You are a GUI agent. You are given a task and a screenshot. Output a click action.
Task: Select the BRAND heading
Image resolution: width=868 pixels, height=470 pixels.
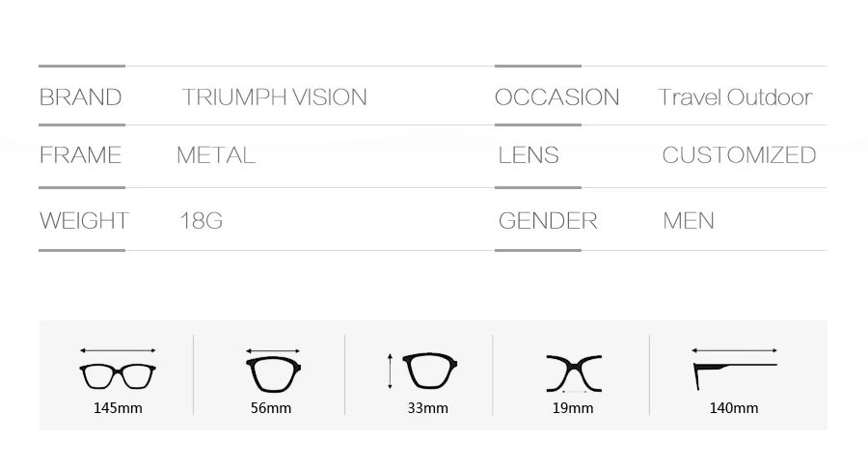[x=80, y=97]
